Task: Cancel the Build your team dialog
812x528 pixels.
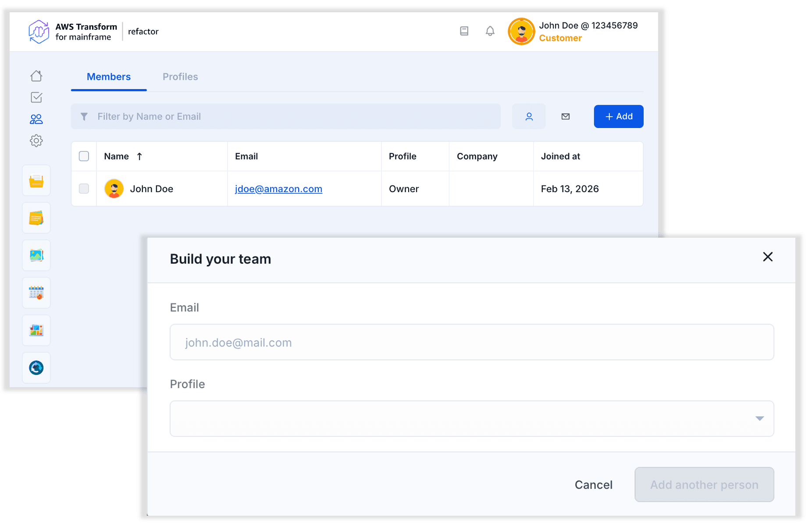Action: pyautogui.click(x=593, y=485)
